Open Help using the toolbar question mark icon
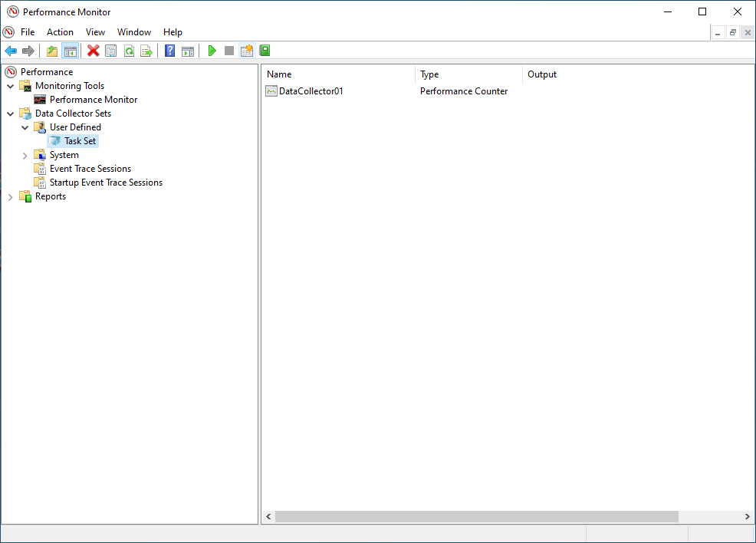 169,51
